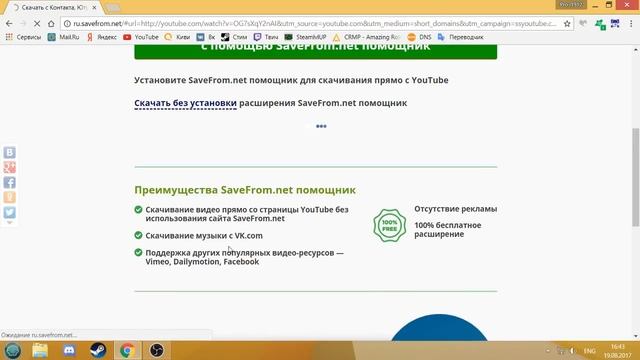
Task: Open Steam from the taskbar
Action: 98,351
